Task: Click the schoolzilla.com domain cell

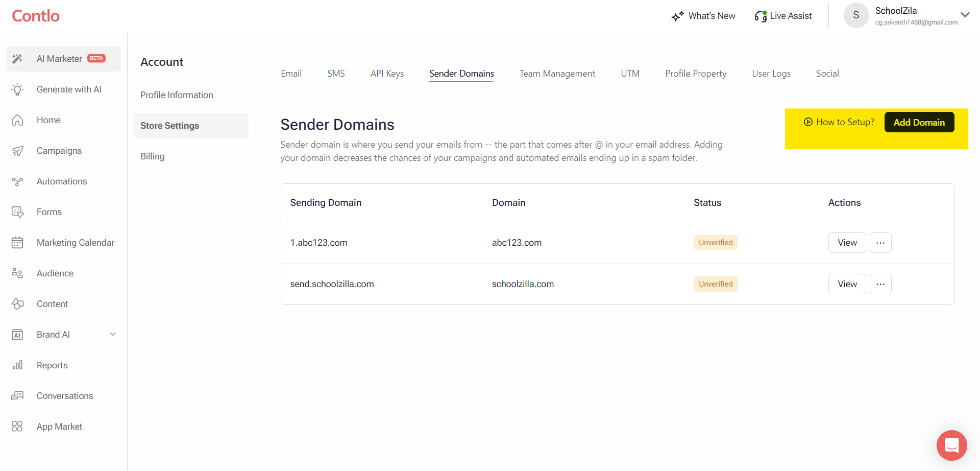Action: pyautogui.click(x=523, y=284)
